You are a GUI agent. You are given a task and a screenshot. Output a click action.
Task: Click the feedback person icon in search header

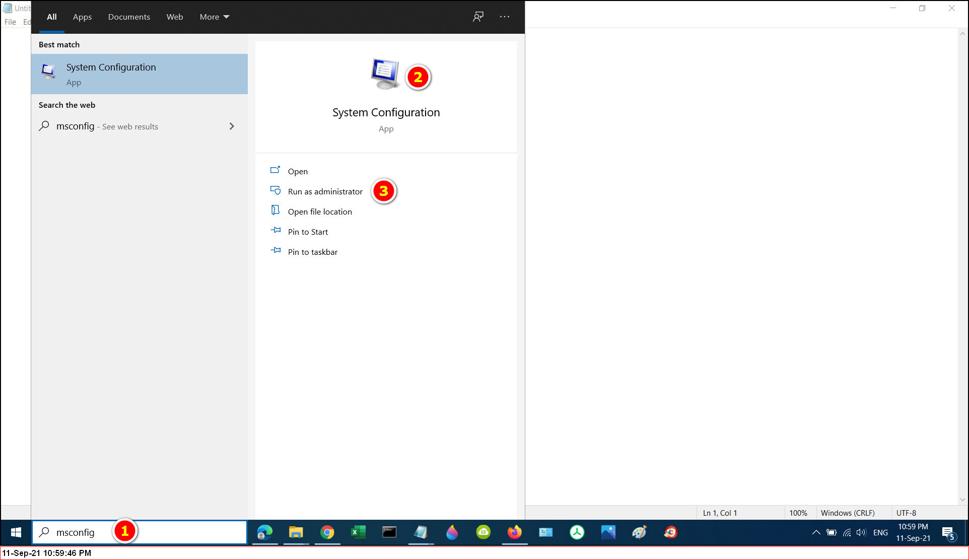(x=478, y=17)
